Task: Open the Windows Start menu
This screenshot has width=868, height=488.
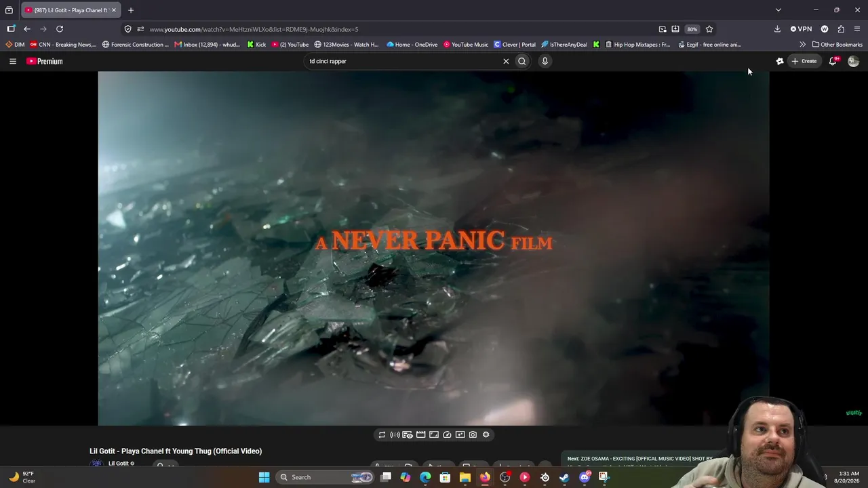Action: pyautogui.click(x=264, y=477)
